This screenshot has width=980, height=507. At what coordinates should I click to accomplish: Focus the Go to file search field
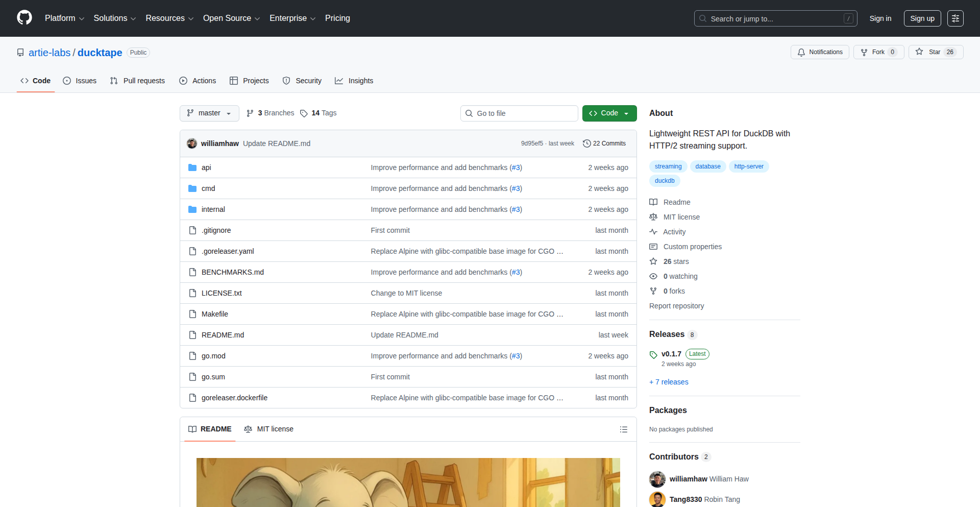[519, 113]
